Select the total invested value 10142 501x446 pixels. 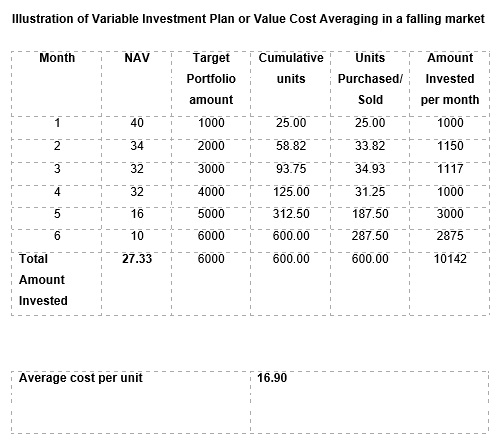click(450, 259)
